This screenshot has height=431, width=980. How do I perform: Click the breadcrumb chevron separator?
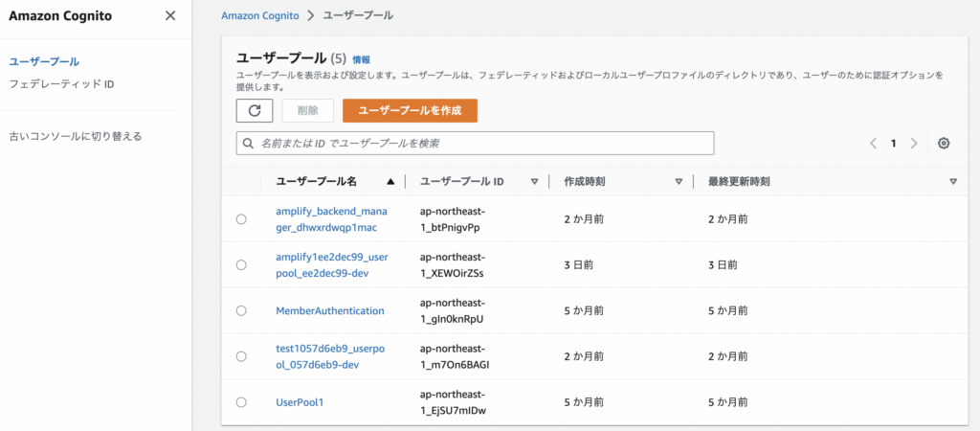[311, 15]
